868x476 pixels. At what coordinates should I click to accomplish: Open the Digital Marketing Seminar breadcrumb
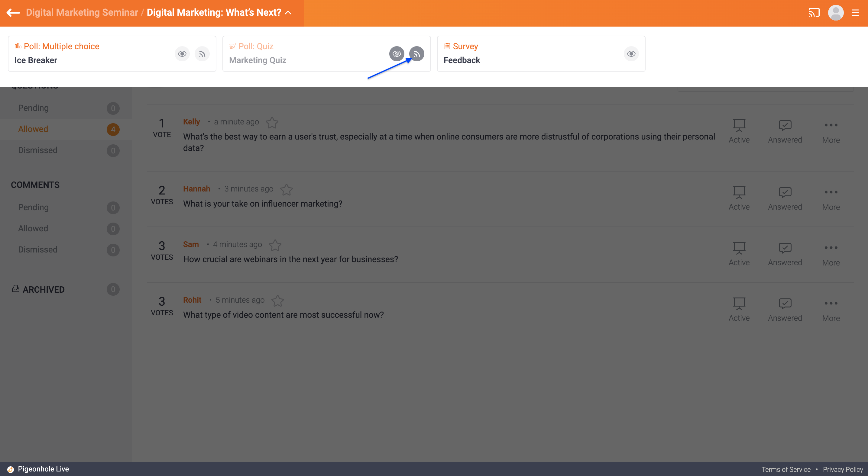click(x=82, y=12)
